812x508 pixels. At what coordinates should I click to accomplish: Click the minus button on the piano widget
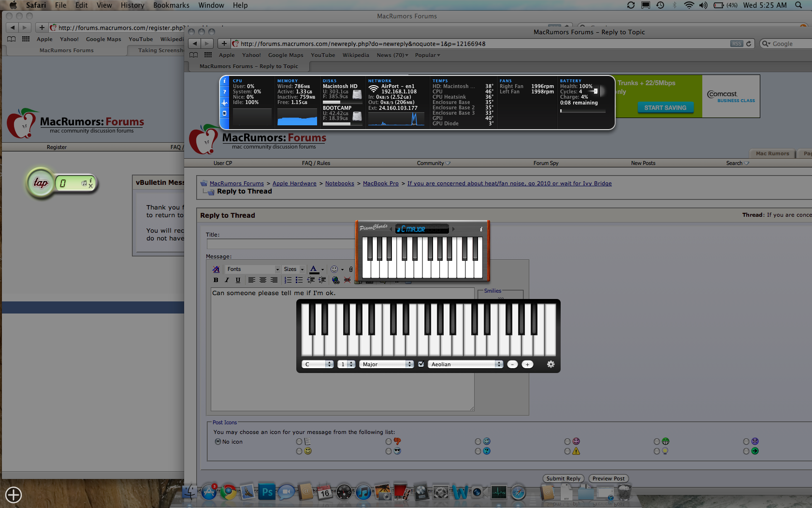[x=512, y=364]
